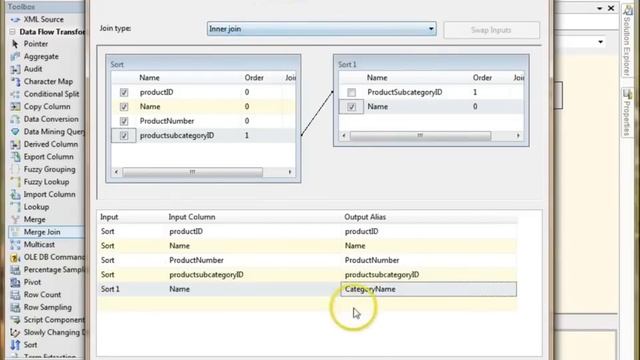Click right scroll arrow of Sort list
This screenshot has height=360, width=640.
290,172
